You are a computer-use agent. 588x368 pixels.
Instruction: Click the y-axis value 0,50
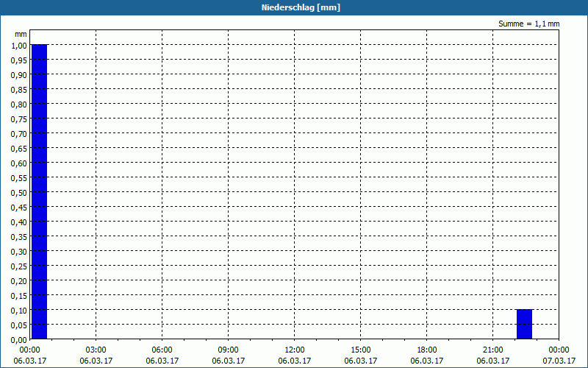click(19, 193)
